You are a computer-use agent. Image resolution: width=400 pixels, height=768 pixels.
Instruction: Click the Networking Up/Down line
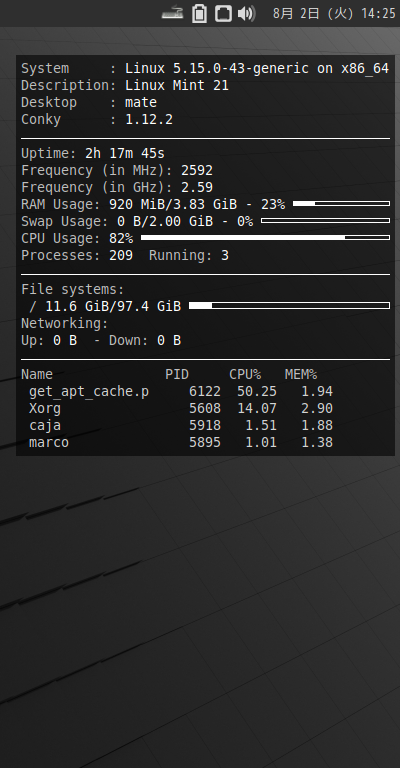[x=101, y=340]
